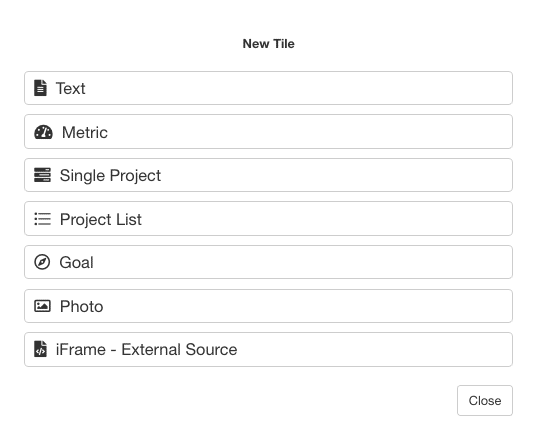Select the Photo tile option

coord(268,306)
